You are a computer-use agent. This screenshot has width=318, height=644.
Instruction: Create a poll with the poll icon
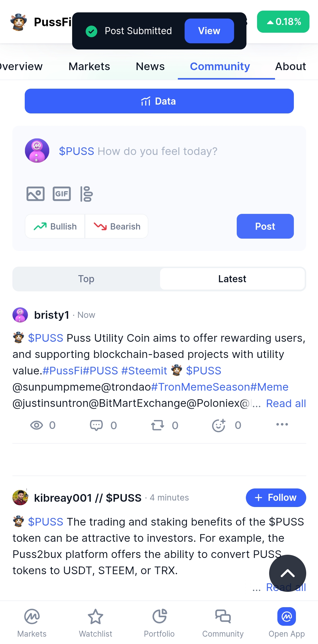[86, 194]
